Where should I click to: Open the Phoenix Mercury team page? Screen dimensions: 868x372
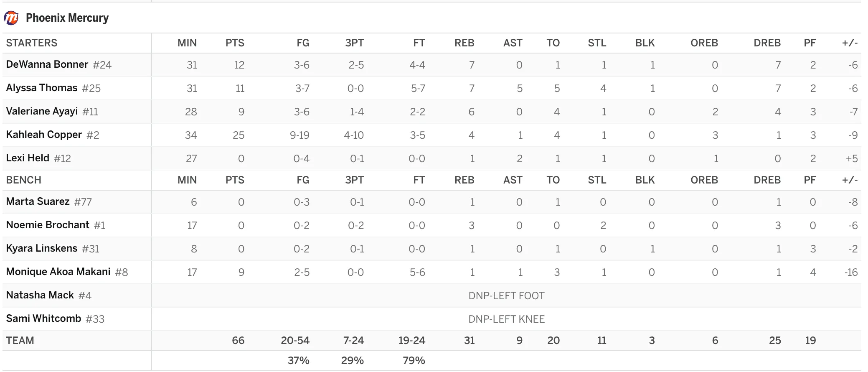pyautogui.click(x=67, y=18)
